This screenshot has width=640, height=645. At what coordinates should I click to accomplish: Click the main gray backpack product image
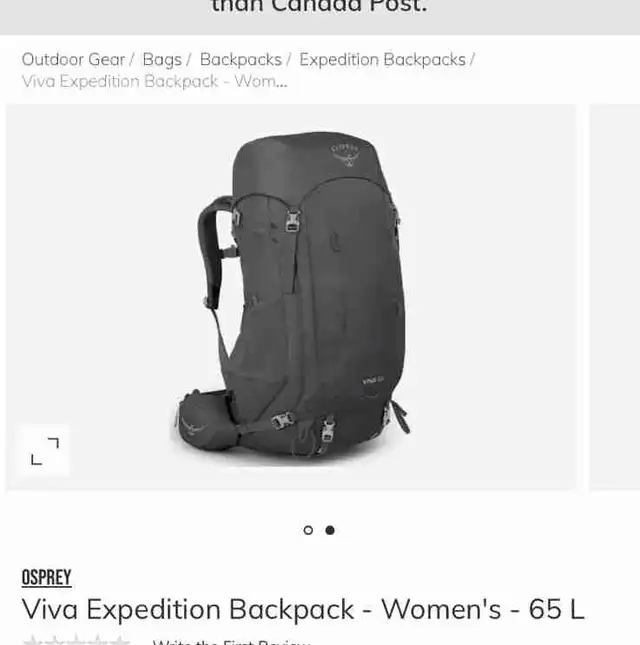coord(291,297)
